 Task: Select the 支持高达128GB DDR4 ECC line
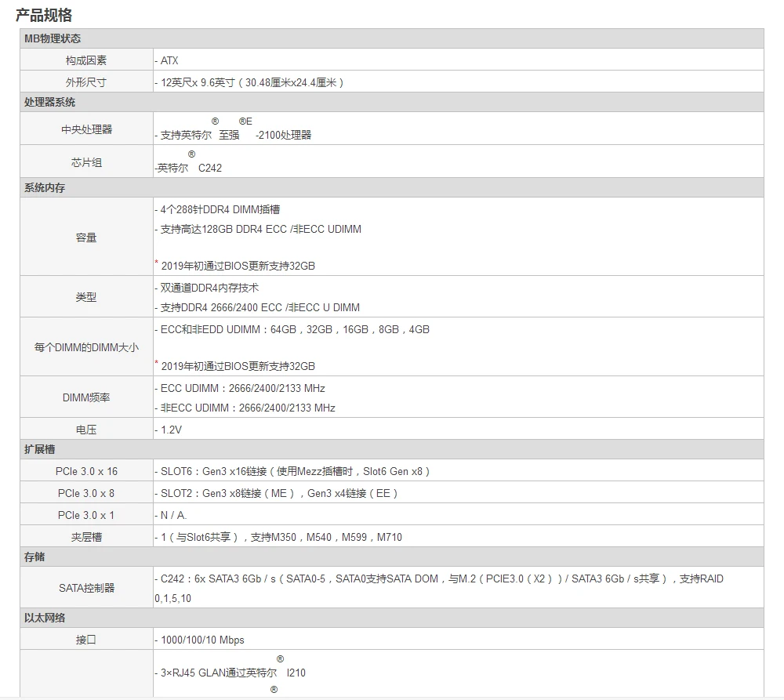pos(258,229)
